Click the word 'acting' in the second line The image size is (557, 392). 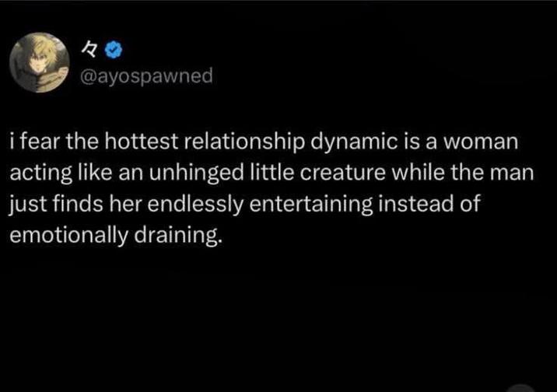pyautogui.click(x=41, y=174)
